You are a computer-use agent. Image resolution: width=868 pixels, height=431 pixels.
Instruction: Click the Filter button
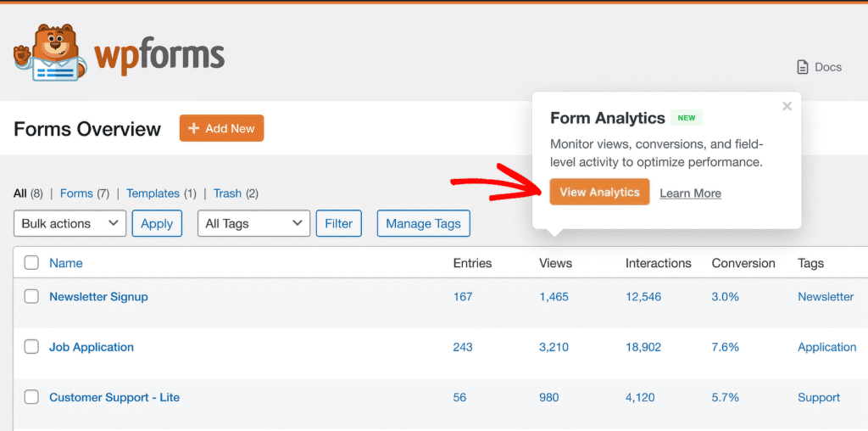pyautogui.click(x=339, y=223)
